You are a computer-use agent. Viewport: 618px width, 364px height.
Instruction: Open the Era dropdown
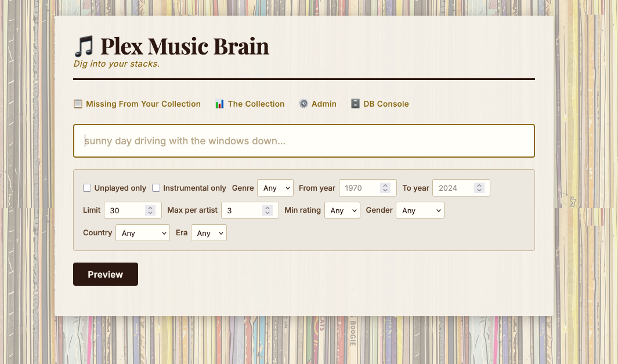coord(208,233)
